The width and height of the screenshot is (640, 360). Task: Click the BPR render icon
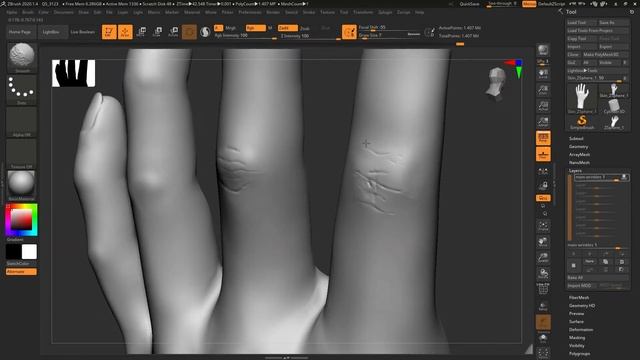point(543,50)
